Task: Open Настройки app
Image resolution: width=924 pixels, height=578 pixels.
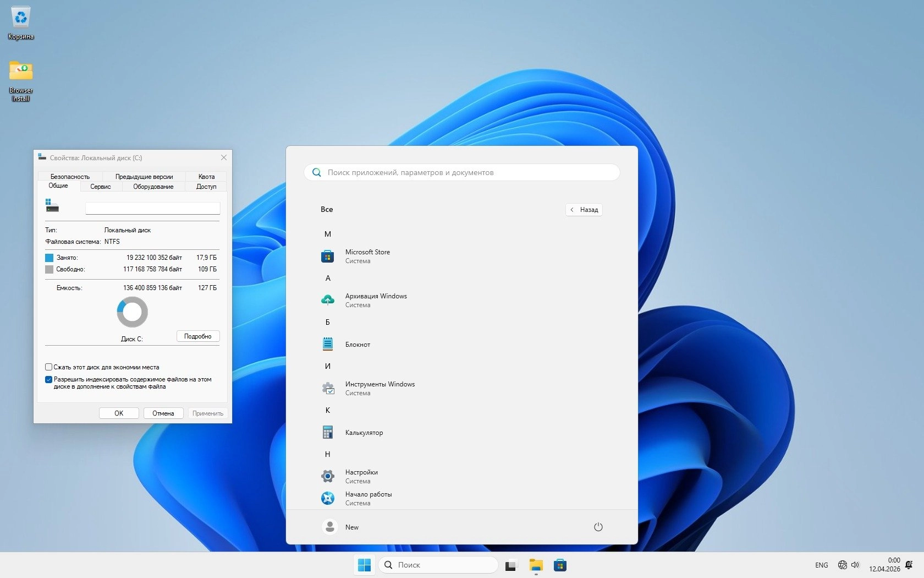Action: (361, 476)
